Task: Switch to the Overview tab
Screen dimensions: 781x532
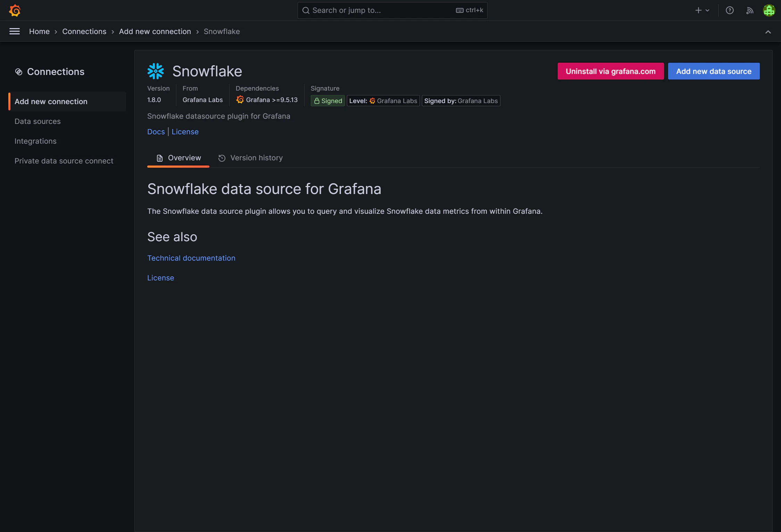Action: [178, 158]
